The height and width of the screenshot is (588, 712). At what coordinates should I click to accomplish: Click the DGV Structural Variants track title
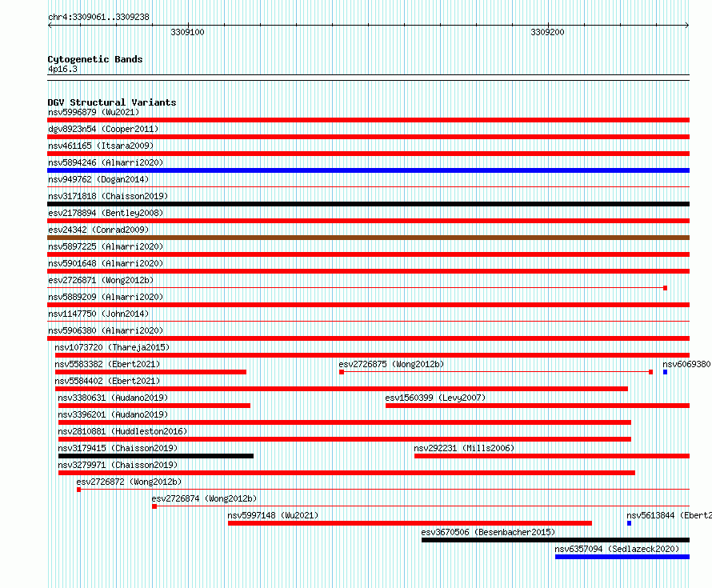(x=112, y=102)
